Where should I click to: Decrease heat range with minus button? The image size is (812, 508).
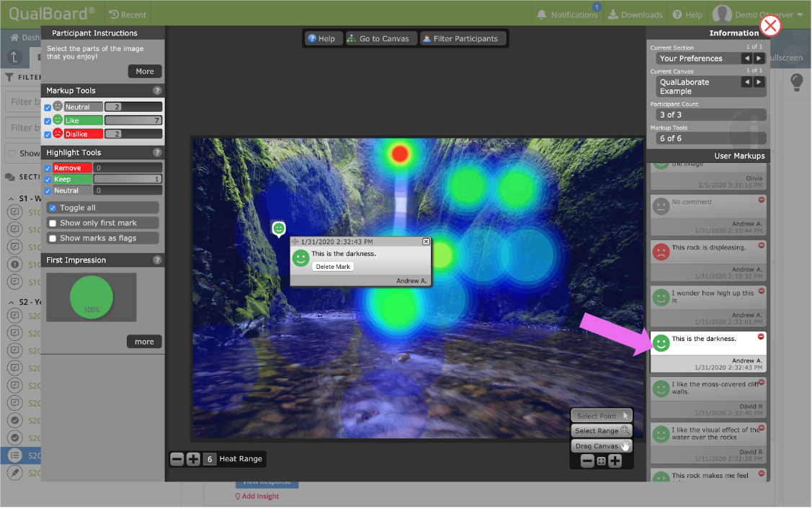[177, 459]
